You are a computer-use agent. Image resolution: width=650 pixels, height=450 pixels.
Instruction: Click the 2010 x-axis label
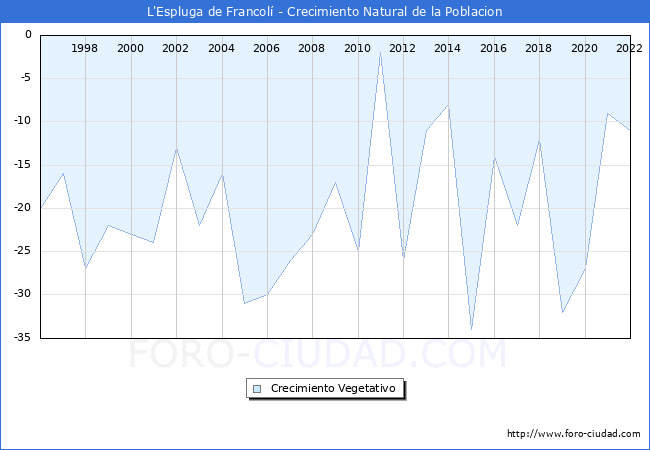click(x=357, y=48)
